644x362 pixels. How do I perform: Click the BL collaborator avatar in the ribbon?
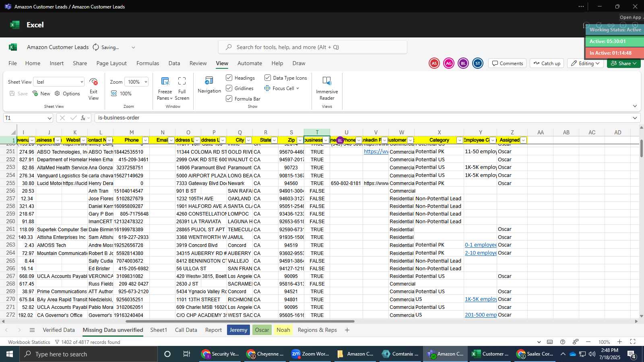tap(463, 63)
